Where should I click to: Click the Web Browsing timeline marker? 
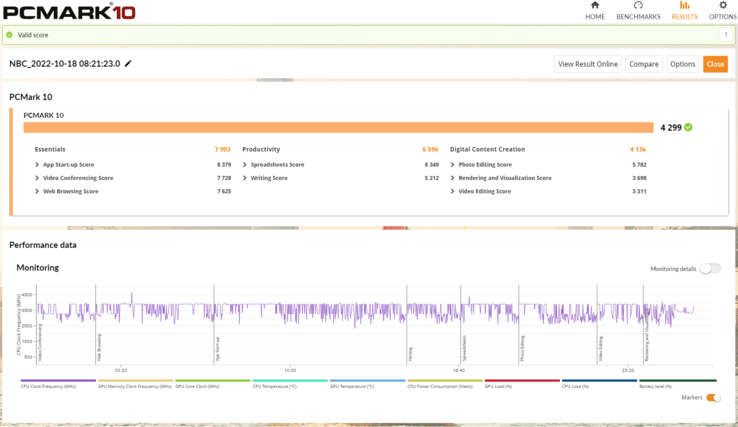pos(99,347)
